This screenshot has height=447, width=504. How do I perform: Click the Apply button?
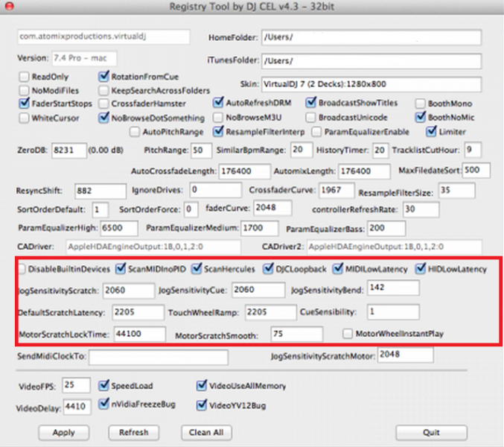click(63, 433)
